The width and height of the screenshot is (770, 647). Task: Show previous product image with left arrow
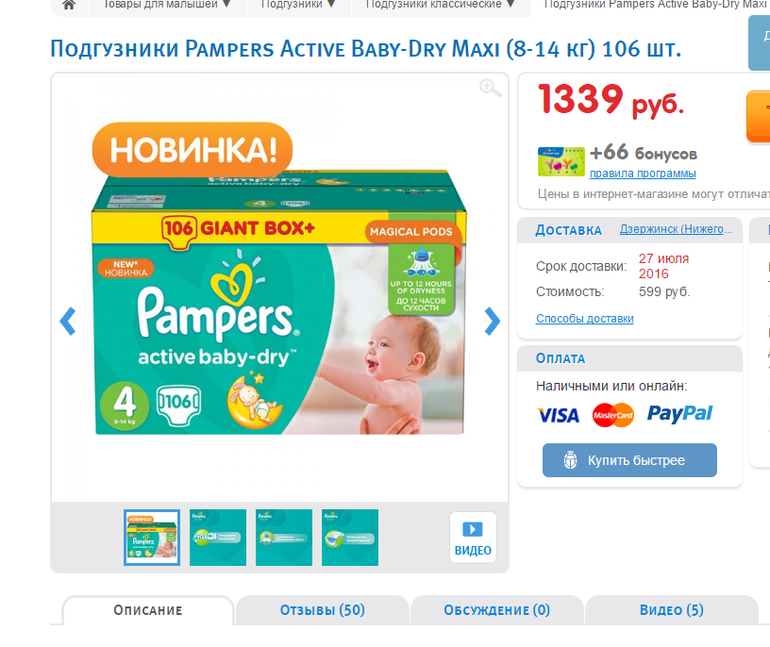pos(68,322)
